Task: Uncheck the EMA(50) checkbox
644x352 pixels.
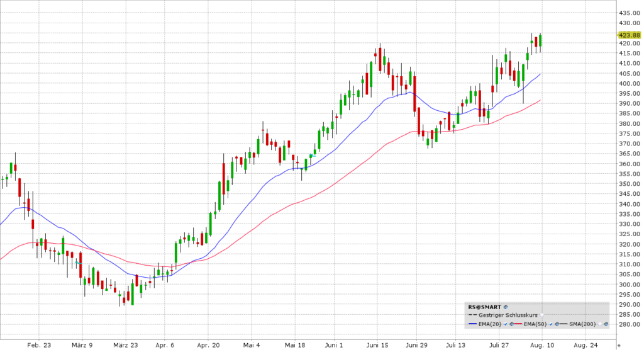Action: pos(551,324)
